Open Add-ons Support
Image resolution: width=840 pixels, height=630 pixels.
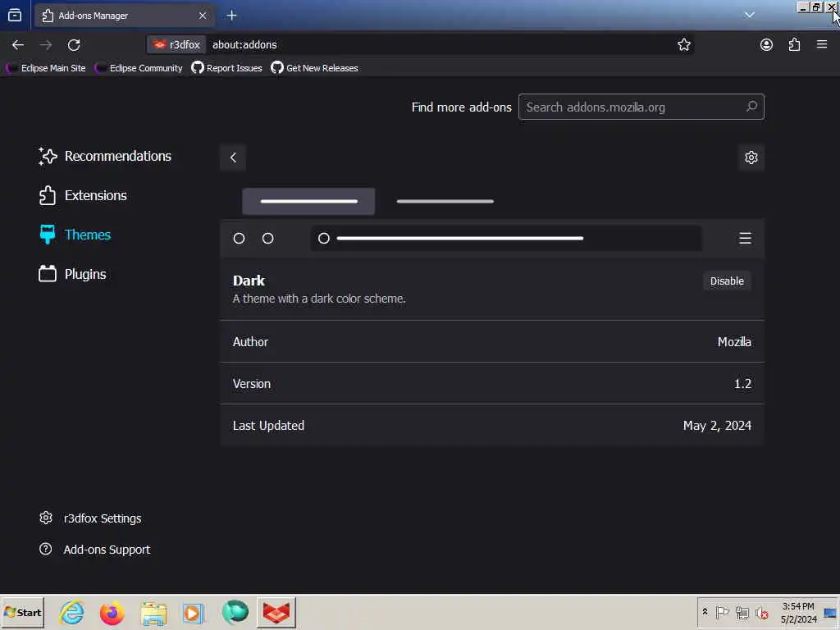[95, 549]
